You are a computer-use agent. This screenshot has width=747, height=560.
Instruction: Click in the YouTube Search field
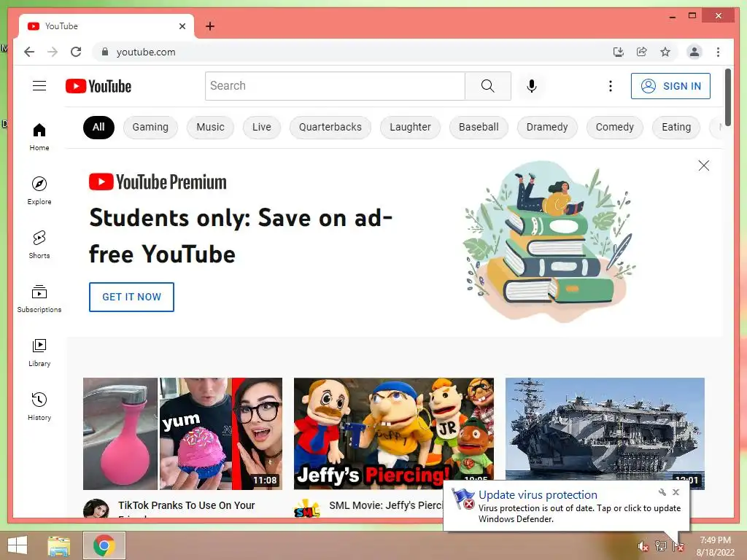point(335,86)
